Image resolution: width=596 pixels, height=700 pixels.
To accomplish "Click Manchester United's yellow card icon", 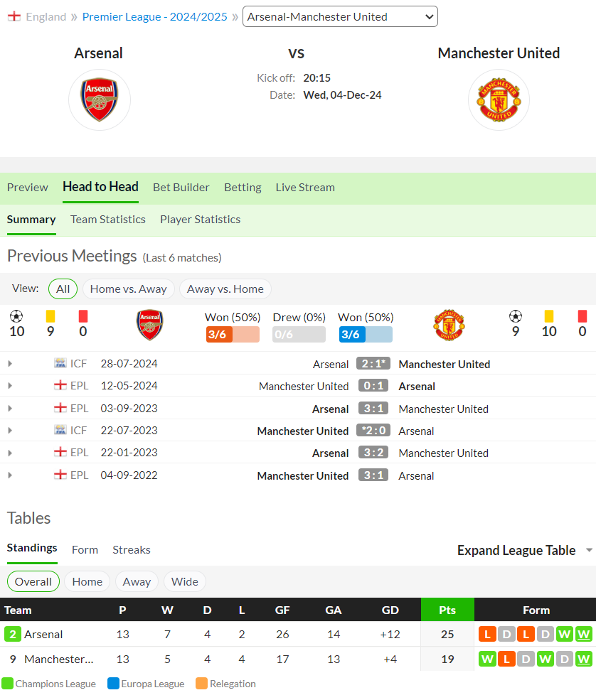I will tap(548, 316).
